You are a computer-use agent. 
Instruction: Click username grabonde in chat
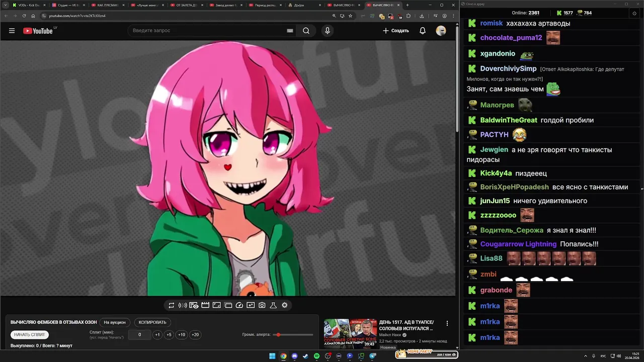coord(496,290)
